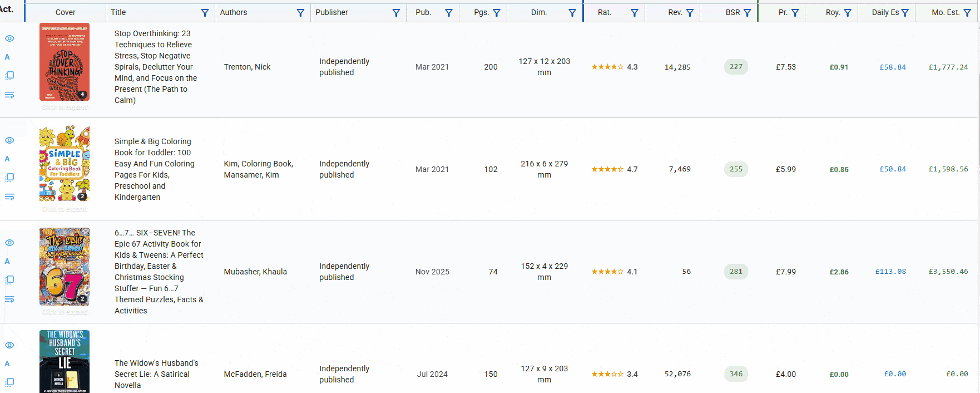The height and width of the screenshot is (393, 980).
Task: Open the Pr. price column filter
Action: click(x=795, y=12)
